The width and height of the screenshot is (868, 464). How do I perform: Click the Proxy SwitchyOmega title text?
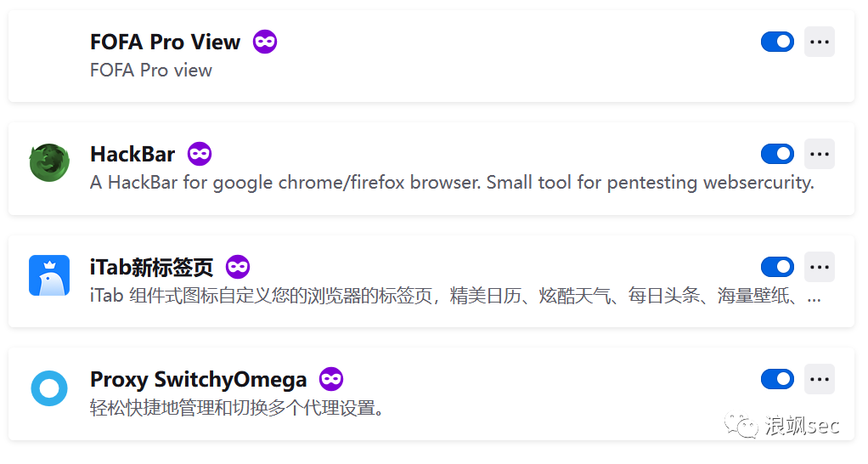coord(198,379)
